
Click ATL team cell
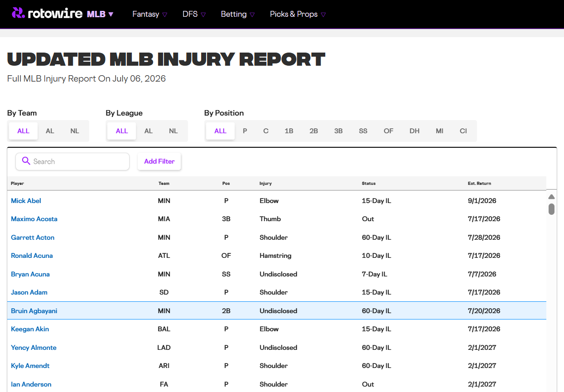[164, 256]
